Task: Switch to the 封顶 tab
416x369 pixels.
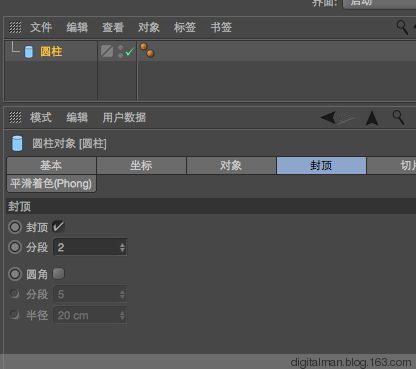Action: 321,165
